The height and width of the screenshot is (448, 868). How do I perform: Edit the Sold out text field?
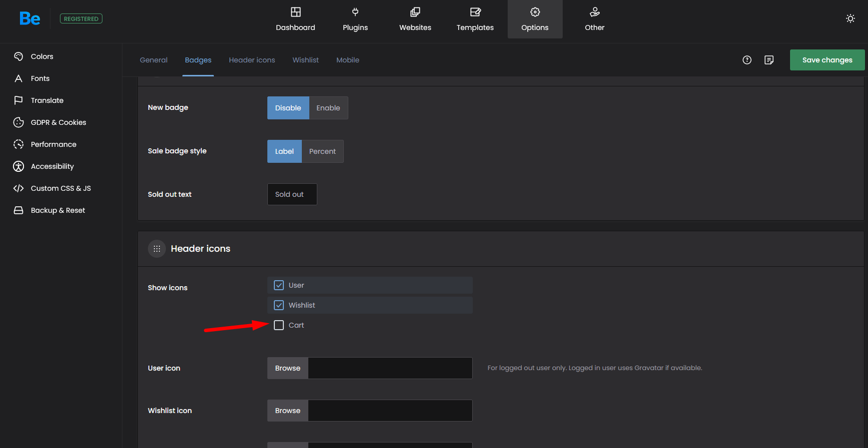(292, 194)
